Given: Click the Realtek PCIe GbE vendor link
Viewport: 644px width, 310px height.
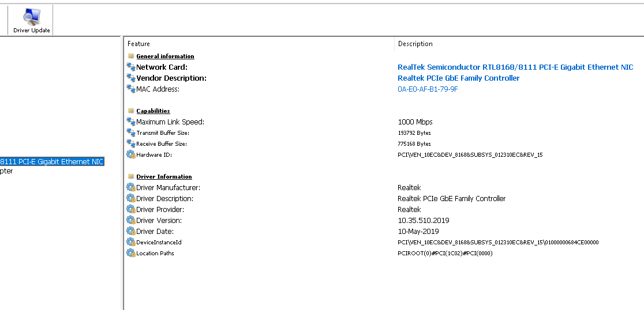Looking at the screenshot, I should [x=458, y=78].
